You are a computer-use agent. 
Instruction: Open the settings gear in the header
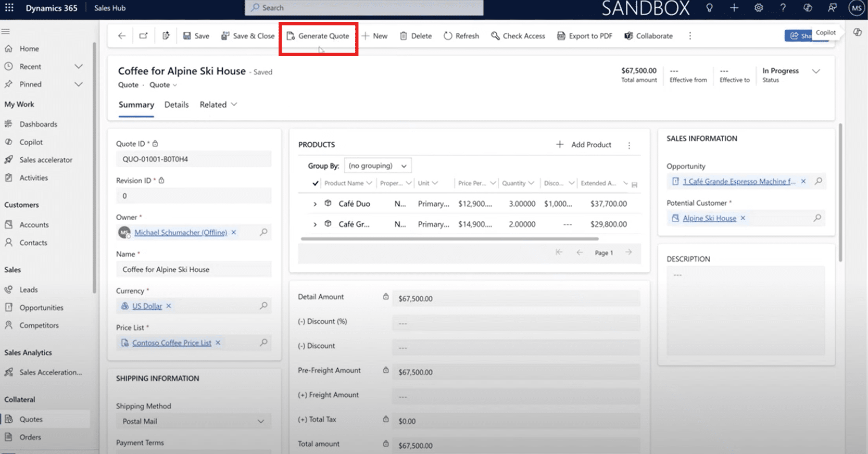(x=759, y=8)
